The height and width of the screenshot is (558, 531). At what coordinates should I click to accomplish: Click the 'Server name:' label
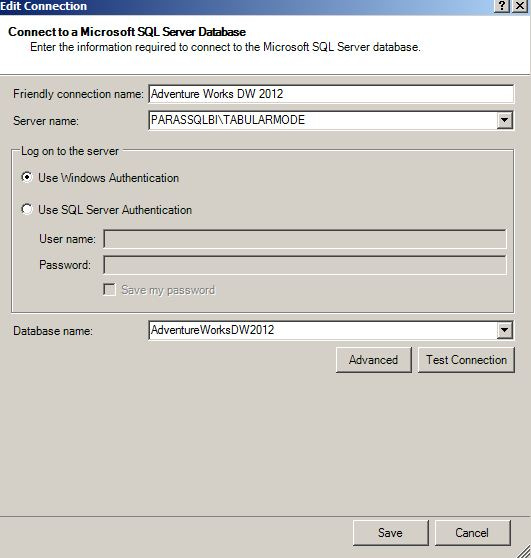point(46,121)
